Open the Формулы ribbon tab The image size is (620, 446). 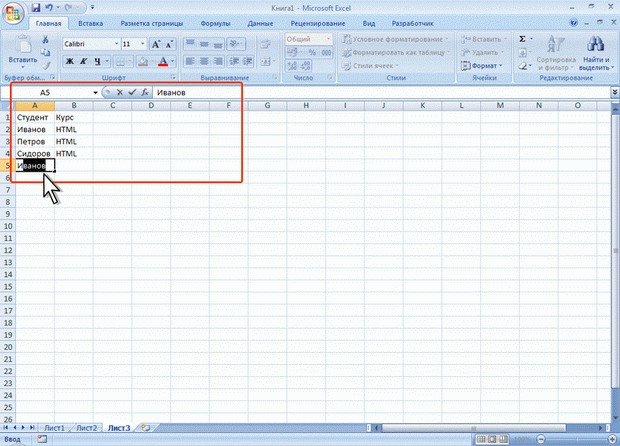click(x=215, y=23)
